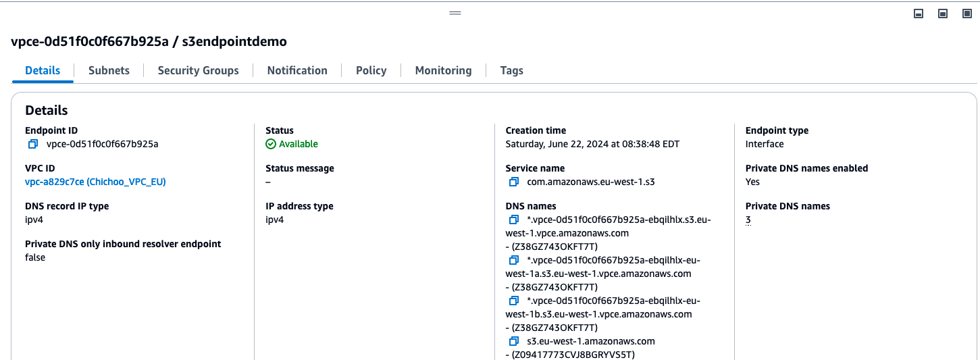Open VPC link vpc-a829c7ce (Chichoo_VPC_EU)
The image size is (980, 360).
[x=95, y=182]
